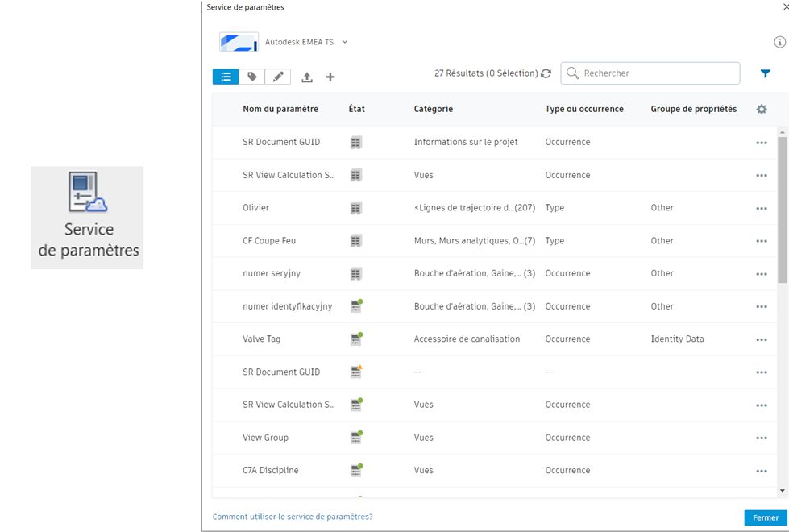Open more options for C7A Discipline row
789x532 pixels.
pyautogui.click(x=762, y=471)
